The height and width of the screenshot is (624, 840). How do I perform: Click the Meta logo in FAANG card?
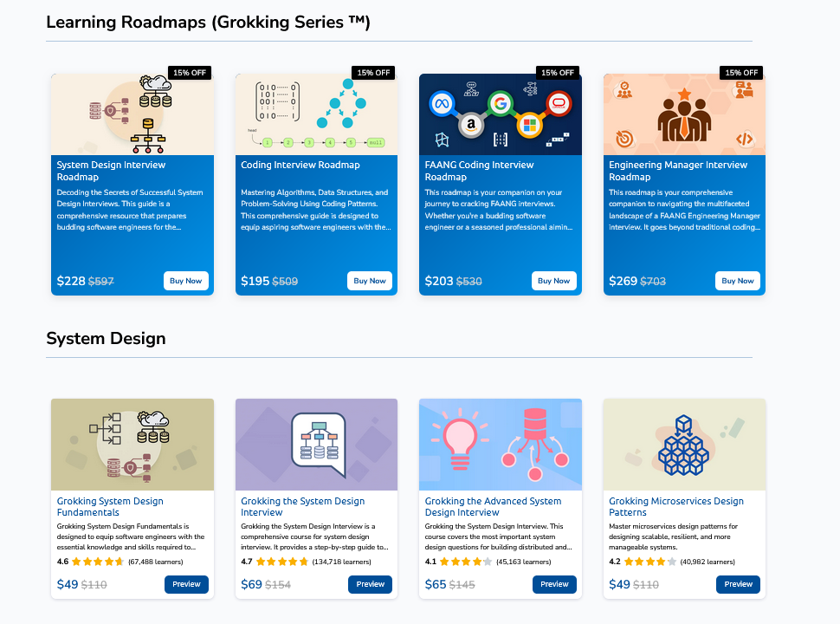coord(442,103)
